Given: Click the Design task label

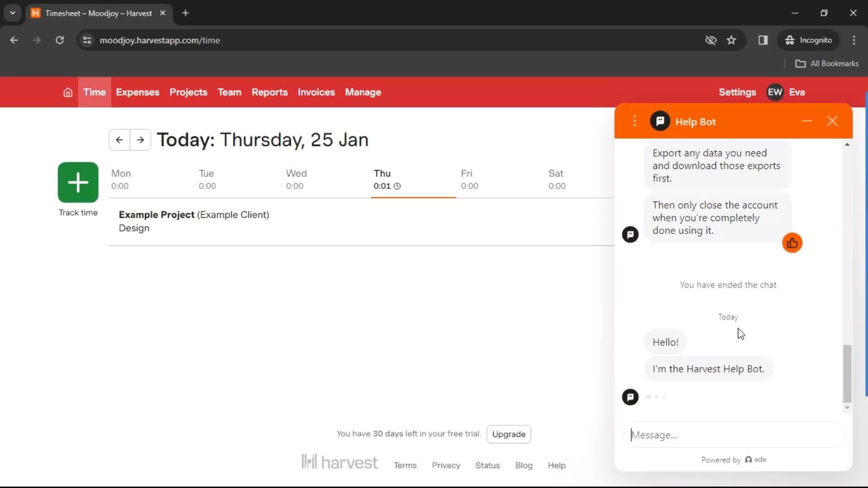Looking at the screenshot, I should [134, 228].
